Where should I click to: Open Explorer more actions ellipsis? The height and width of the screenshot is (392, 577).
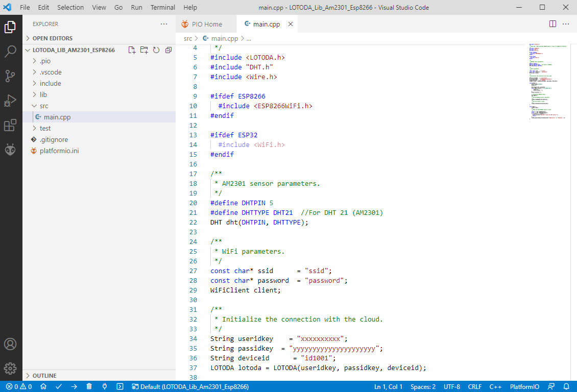[164, 24]
